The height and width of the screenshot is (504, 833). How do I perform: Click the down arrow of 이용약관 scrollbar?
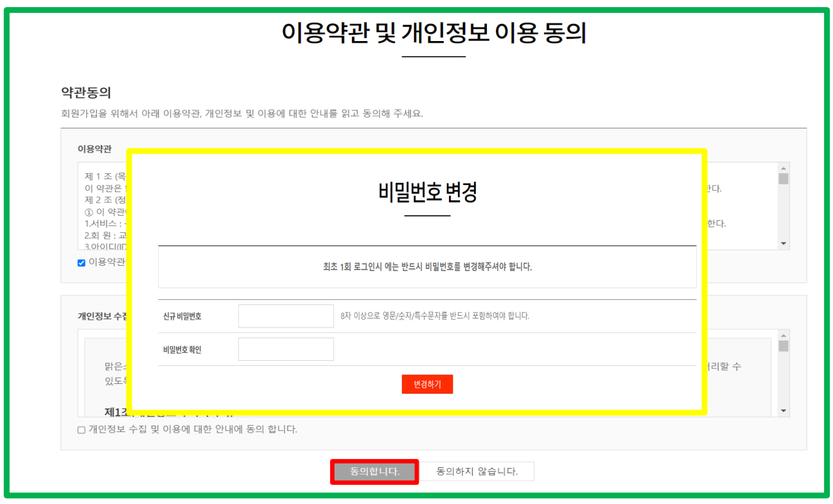(783, 244)
